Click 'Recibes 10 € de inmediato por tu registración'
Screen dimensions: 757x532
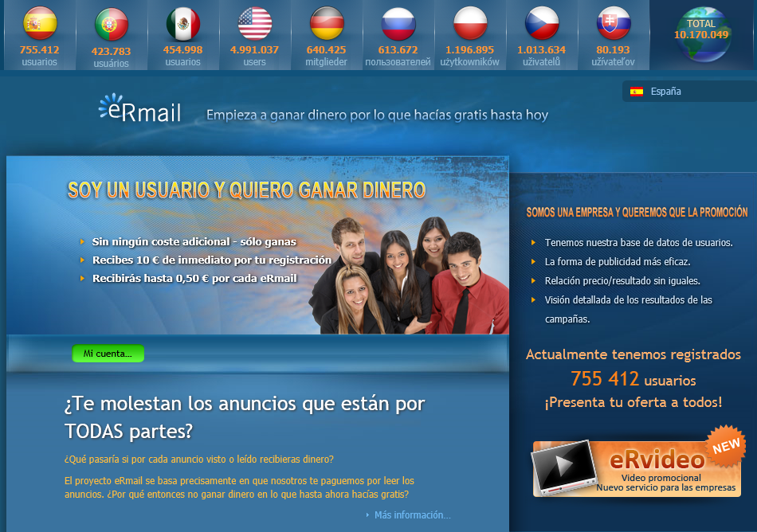click(212, 260)
